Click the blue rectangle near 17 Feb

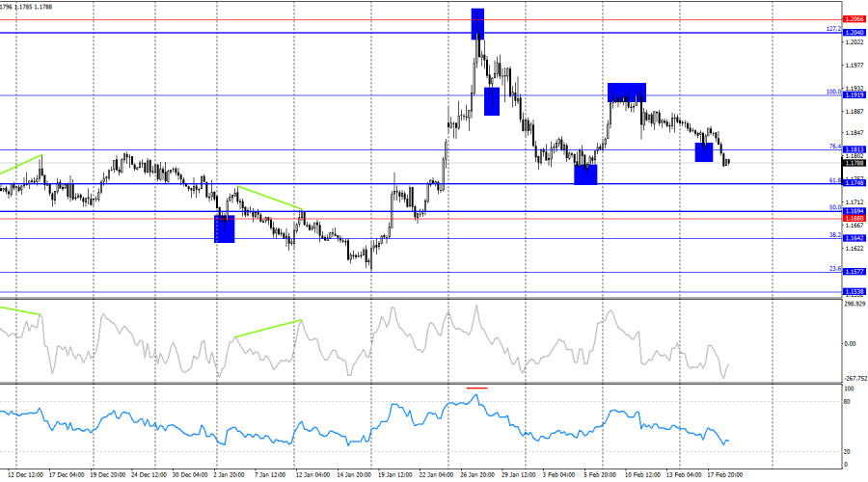click(x=704, y=152)
